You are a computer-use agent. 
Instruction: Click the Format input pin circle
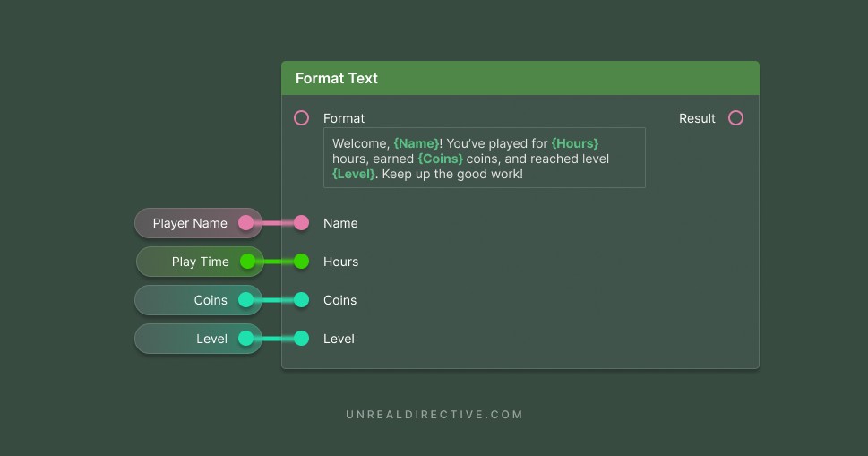(x=302, y=118)
